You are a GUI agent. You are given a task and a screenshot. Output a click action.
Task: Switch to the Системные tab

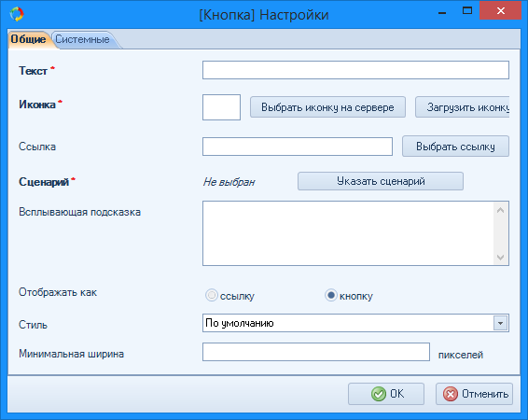[x=83, y=39]
